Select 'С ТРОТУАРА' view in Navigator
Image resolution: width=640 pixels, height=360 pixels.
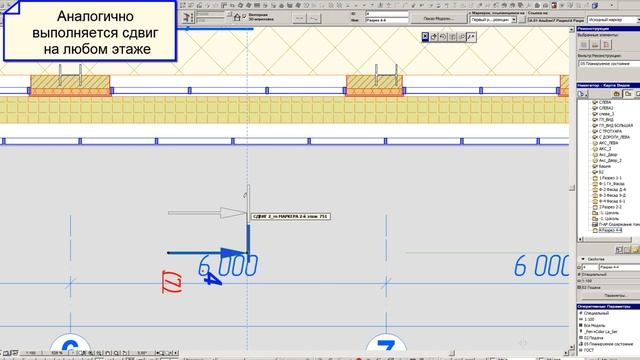[610, 131]
